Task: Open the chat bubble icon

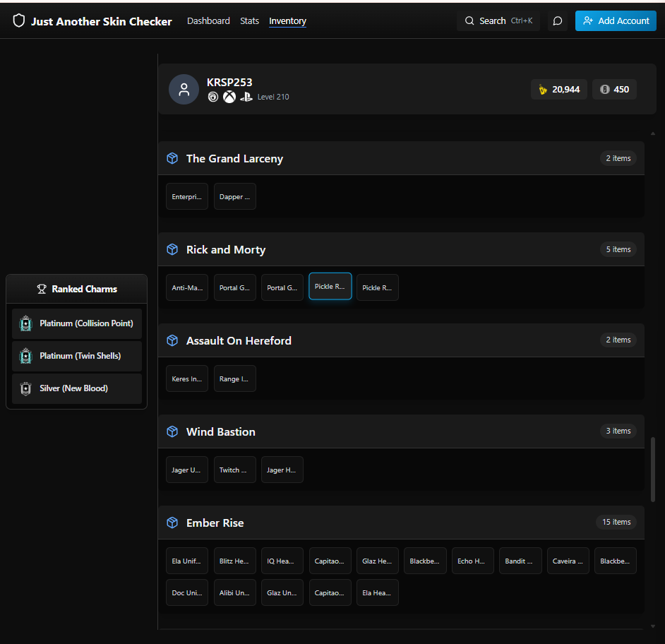Action: pos(557,20)
